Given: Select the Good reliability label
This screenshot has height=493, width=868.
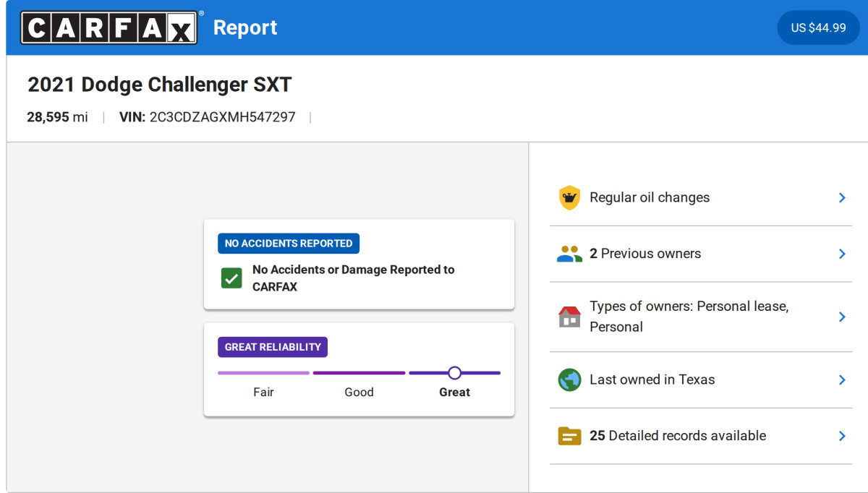Looking at the screenshot, I should coord(359,392).
